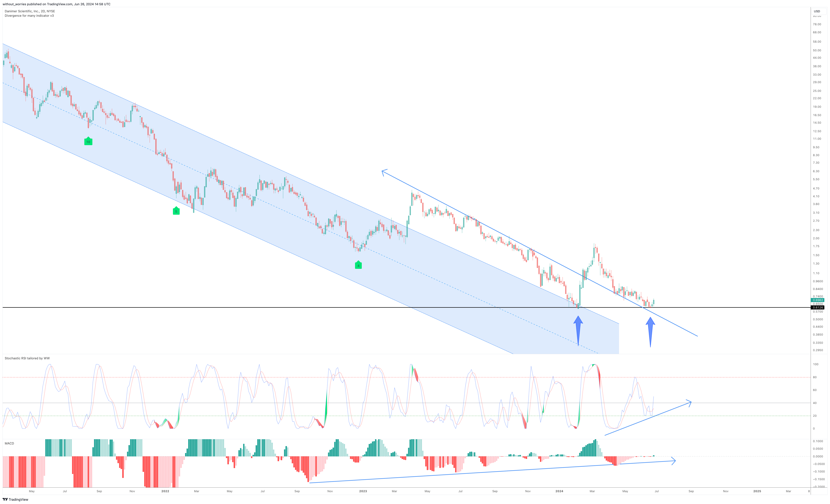This screenshot has height=504, width=830.
Task: Click the Danimer Scientific, Inc. symbol title
Action: (x=30, y=11)
